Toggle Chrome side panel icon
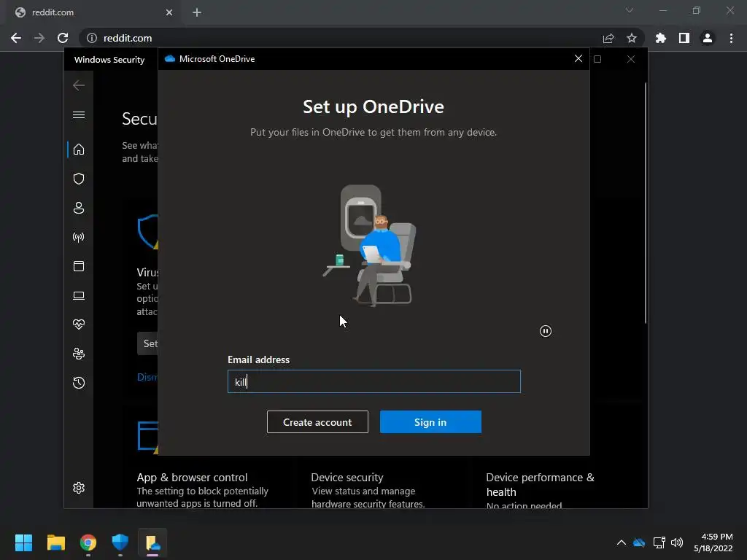The image size is (747, 560). coord(684,38)
